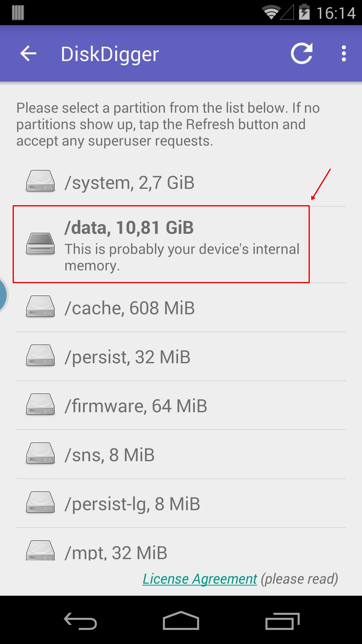Select the /firmware, 64 MiB partition
Viewport: 362px width, 644px height.
coord(136,405)
